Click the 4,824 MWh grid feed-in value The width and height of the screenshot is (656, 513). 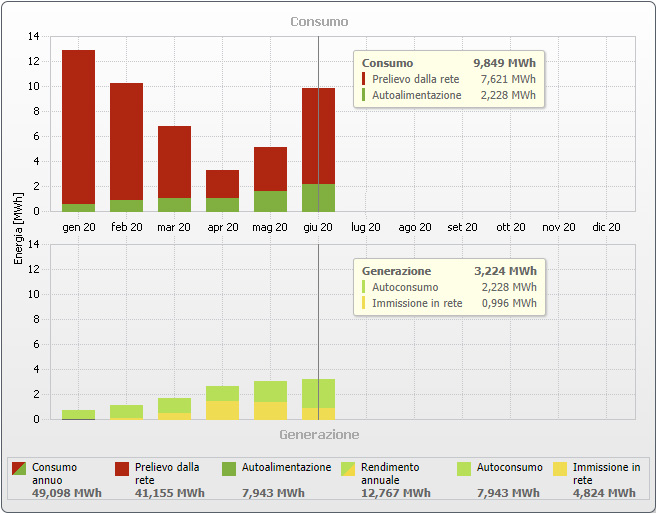[604, 493]
